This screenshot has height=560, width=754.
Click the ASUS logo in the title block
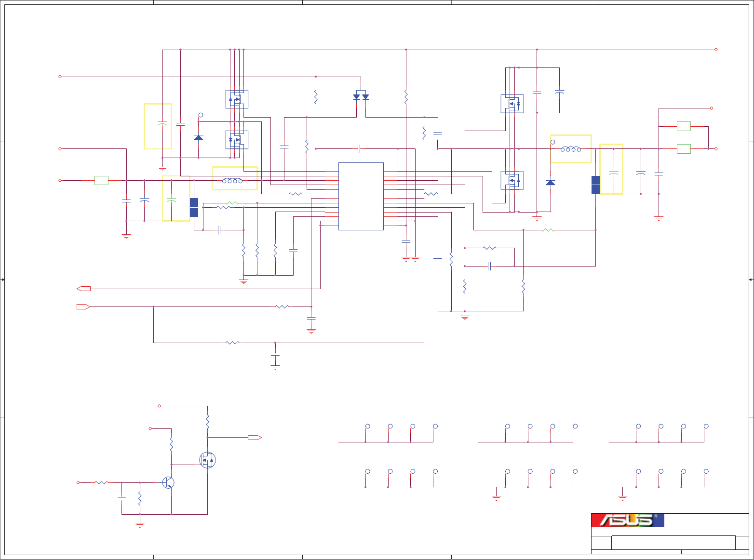[628, 520]
